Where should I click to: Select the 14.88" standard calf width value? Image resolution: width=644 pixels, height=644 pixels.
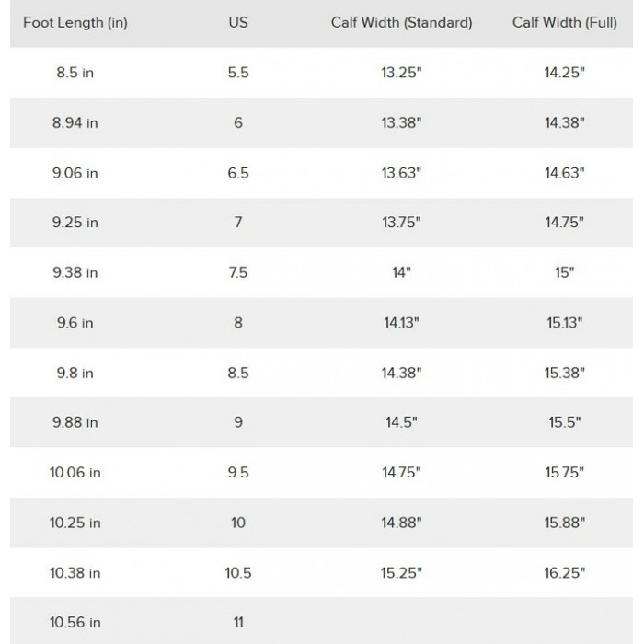coord(401,523)
